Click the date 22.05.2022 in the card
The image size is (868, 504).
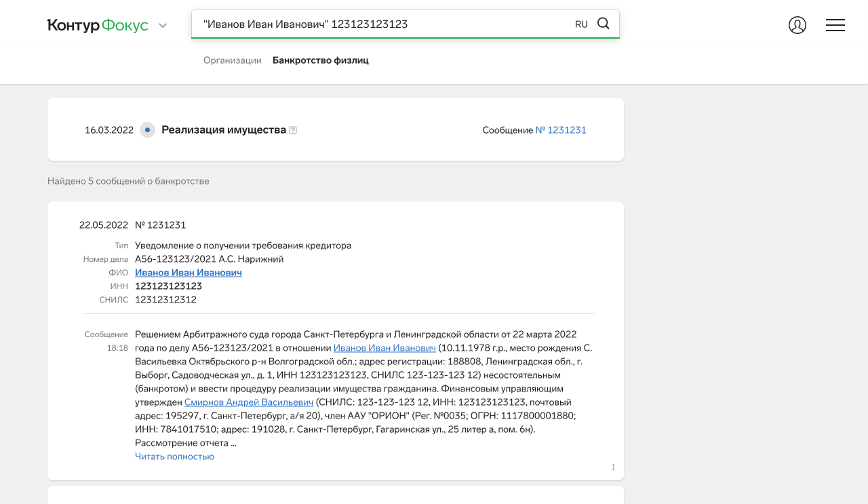tap(104, 225)
